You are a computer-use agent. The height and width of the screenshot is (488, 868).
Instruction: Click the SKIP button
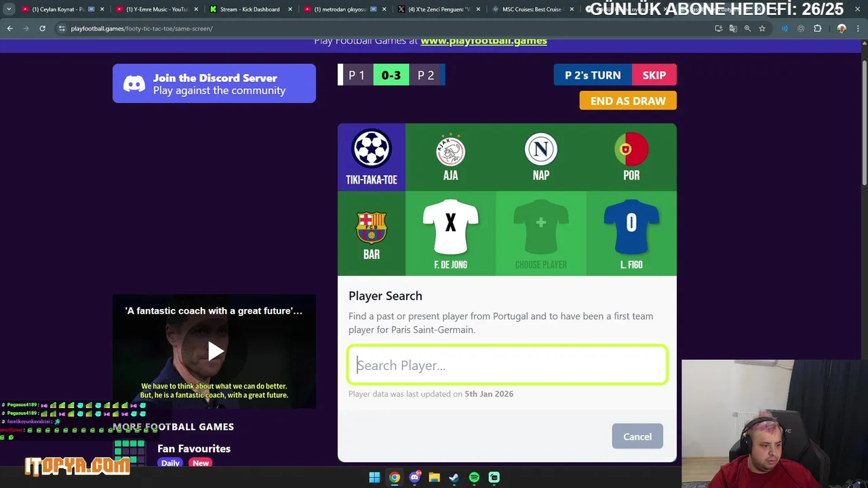pos(654,75)
